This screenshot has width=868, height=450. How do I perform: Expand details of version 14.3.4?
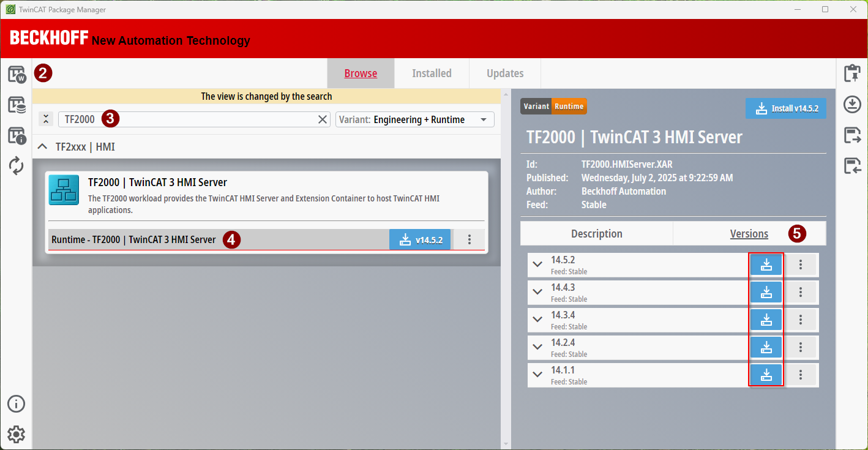point(537,320)
